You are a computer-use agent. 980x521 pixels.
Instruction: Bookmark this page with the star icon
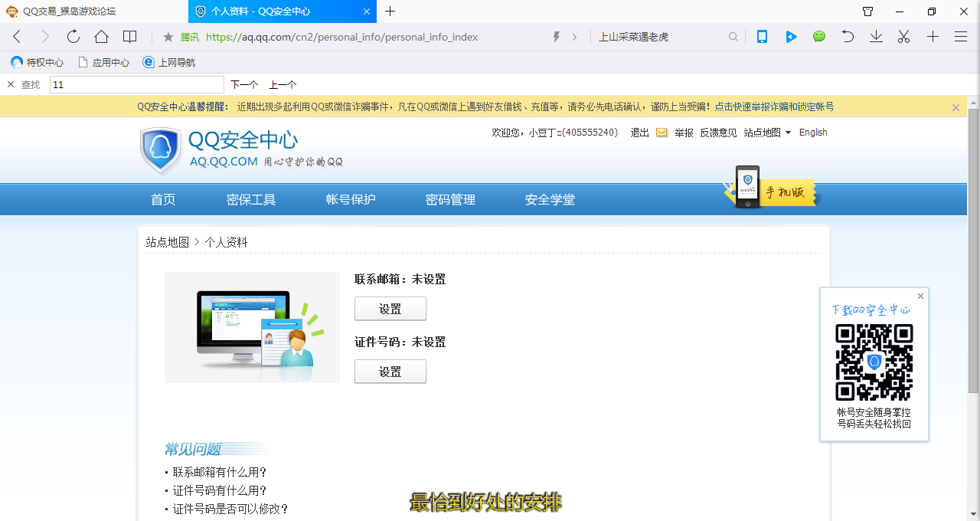tap(168, 37)
